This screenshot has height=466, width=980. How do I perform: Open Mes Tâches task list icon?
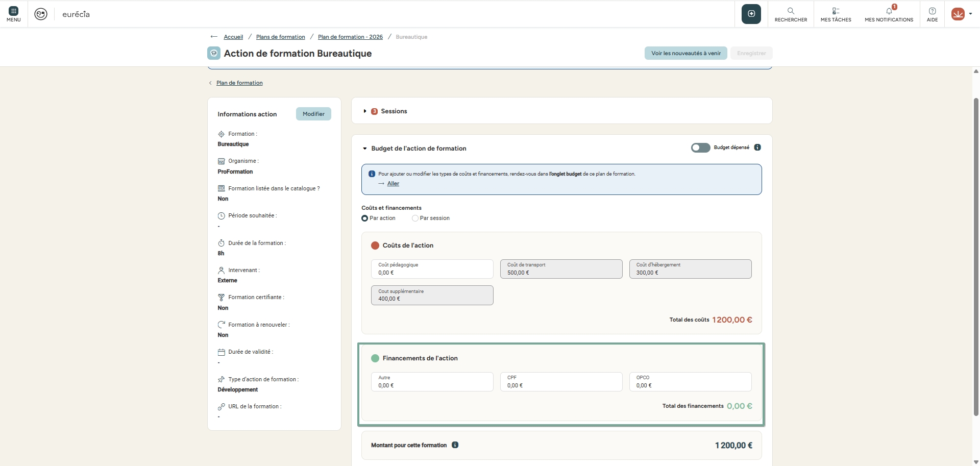point(836,11)
